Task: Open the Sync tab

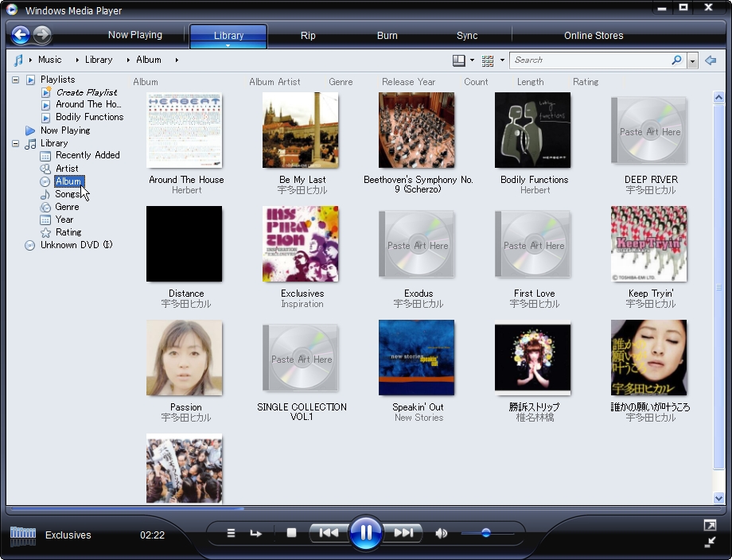Action: 467,36
